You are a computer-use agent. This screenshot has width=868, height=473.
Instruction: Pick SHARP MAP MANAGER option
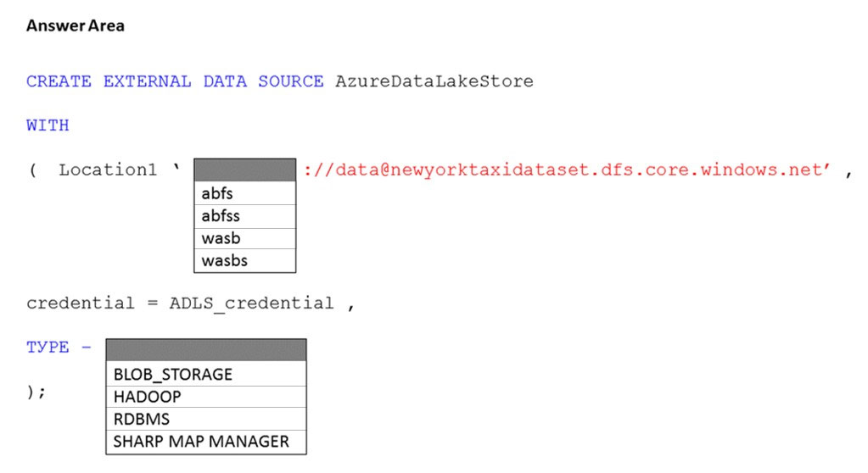(x=206, y=442)
